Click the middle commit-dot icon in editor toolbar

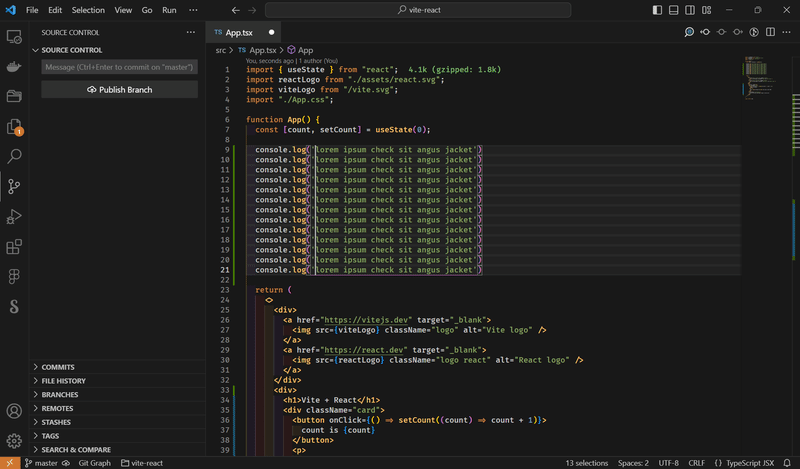coord(721,32)
